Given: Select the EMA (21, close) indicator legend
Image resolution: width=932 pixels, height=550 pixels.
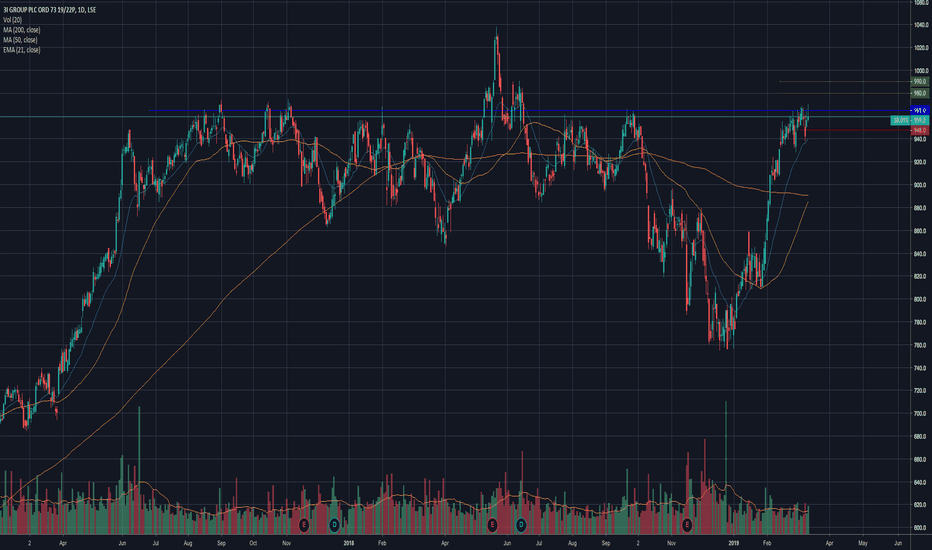Looking at the screenshot, I should point(22,50).
